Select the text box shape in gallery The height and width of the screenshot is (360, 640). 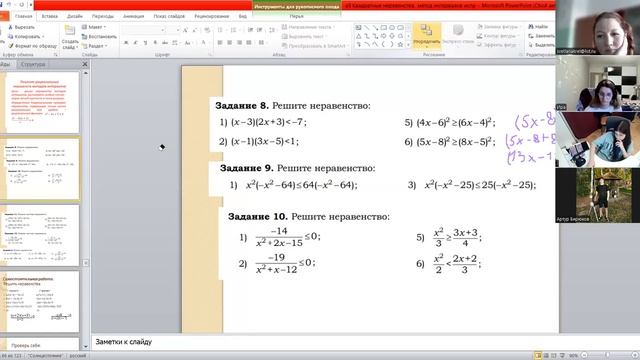(x=358, y=28)
